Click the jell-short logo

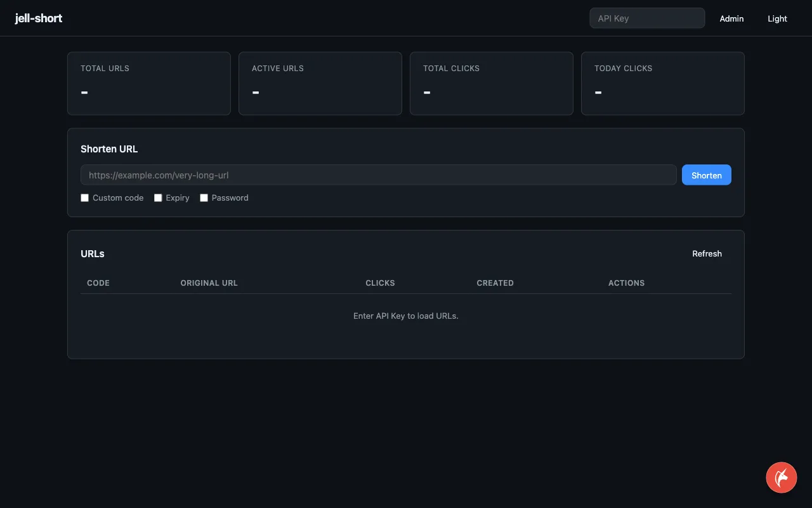tap(39, 18)
